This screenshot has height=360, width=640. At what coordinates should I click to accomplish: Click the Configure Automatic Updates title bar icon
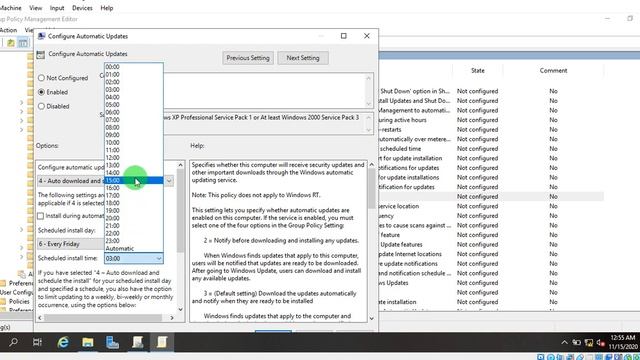coord(41,36)
